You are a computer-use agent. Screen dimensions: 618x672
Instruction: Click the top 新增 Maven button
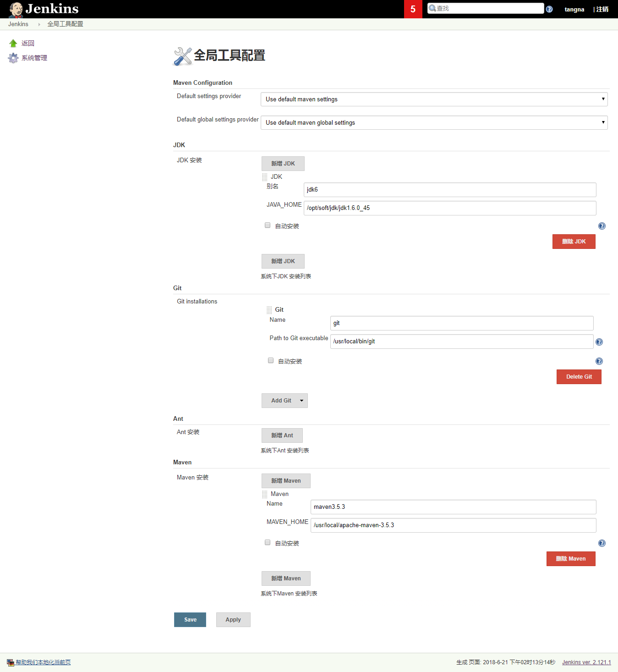pos(286,481)
